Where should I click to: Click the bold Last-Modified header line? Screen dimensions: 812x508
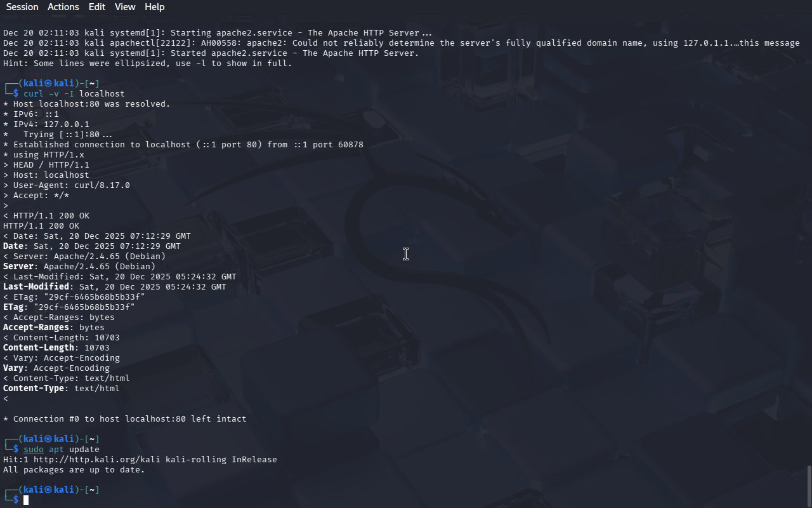coord(115,287)
